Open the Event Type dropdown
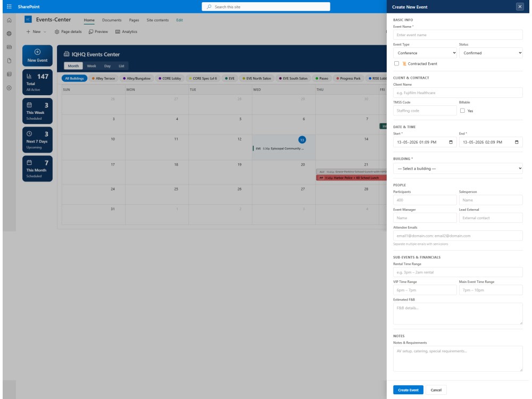532x399 pixels. click(x=425, y=53)
